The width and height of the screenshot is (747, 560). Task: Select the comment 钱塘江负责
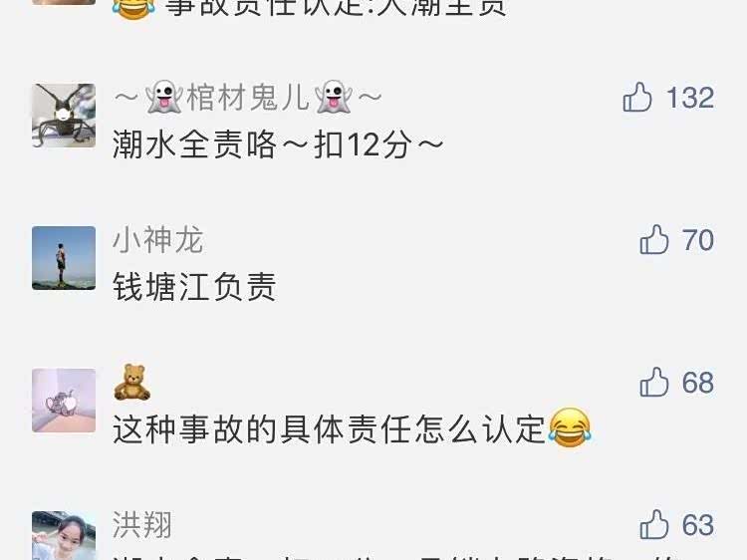click(194, 286)
